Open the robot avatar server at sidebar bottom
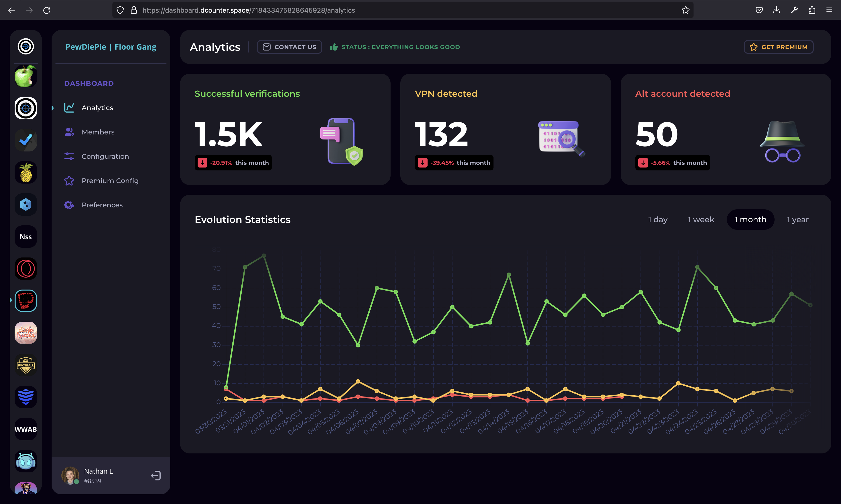841x504 pixels. click(26, 461)
